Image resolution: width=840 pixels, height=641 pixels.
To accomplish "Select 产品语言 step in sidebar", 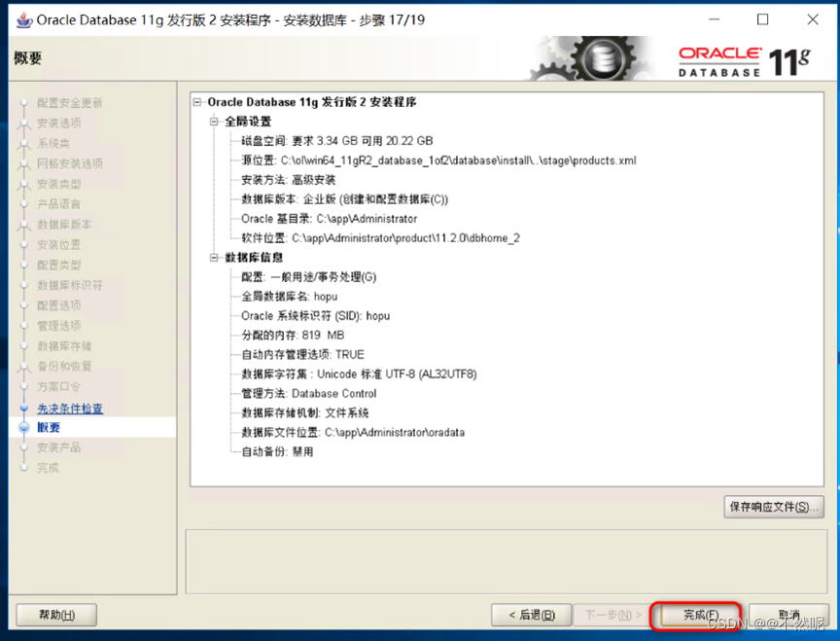I will [x=59, y=204].
